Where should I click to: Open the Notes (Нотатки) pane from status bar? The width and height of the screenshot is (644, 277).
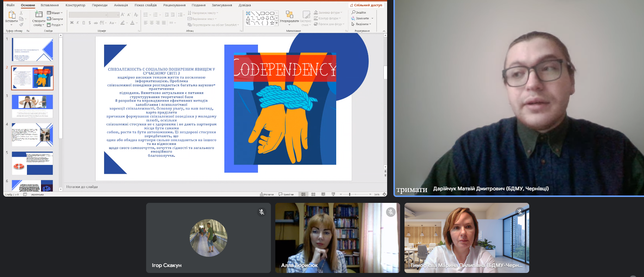click(267, 194)
